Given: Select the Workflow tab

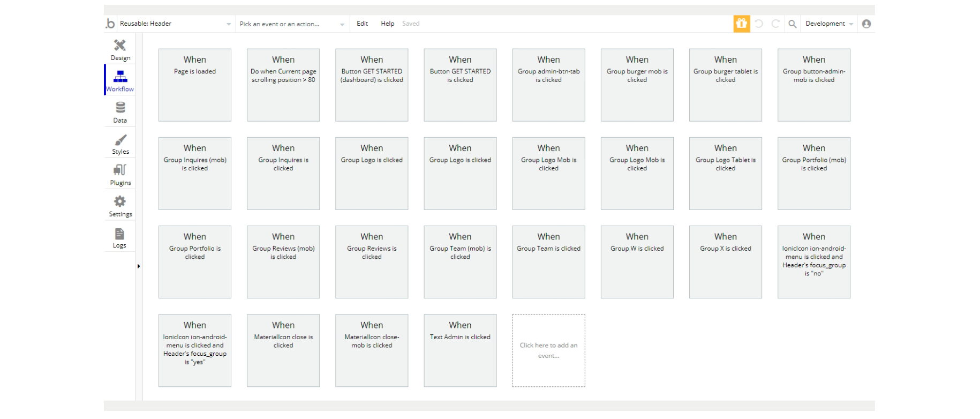Looking at the screenshot, I should pyautogui.click(x=120, y=80).
